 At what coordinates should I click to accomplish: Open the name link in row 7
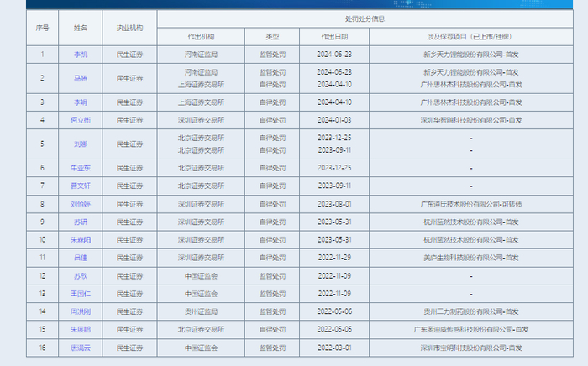click(x=81, y=186)
